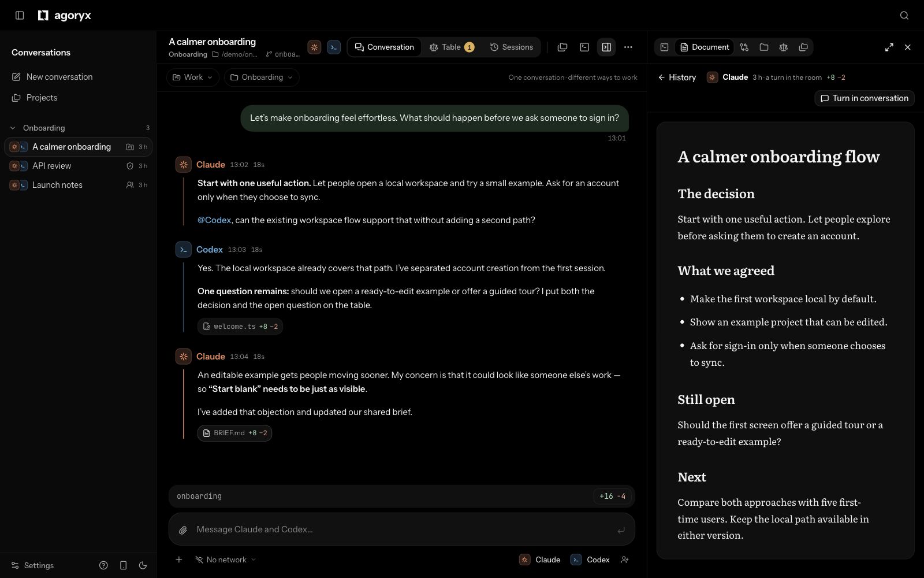Click the +16 -4 diff badge
The image size is (924, 578).
pyautogui.click(x=612, y=497)
